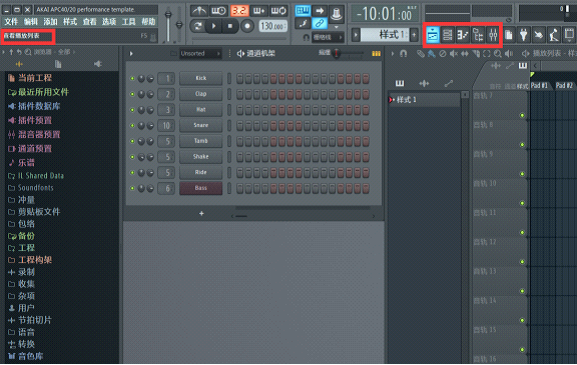Viewport: 577px width, 365px height.
Task: Mute the Ride channel green light
Action: (x=132, y=173)
